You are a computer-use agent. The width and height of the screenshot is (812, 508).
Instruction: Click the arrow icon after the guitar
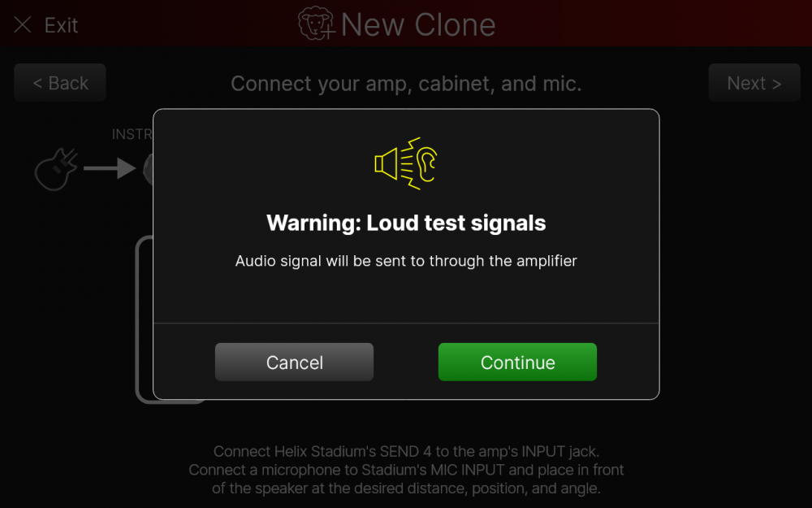(110, 168)
